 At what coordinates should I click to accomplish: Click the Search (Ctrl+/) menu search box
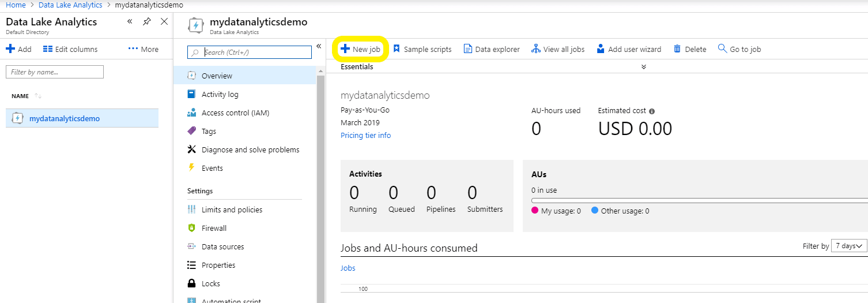(x=250, y=52)
